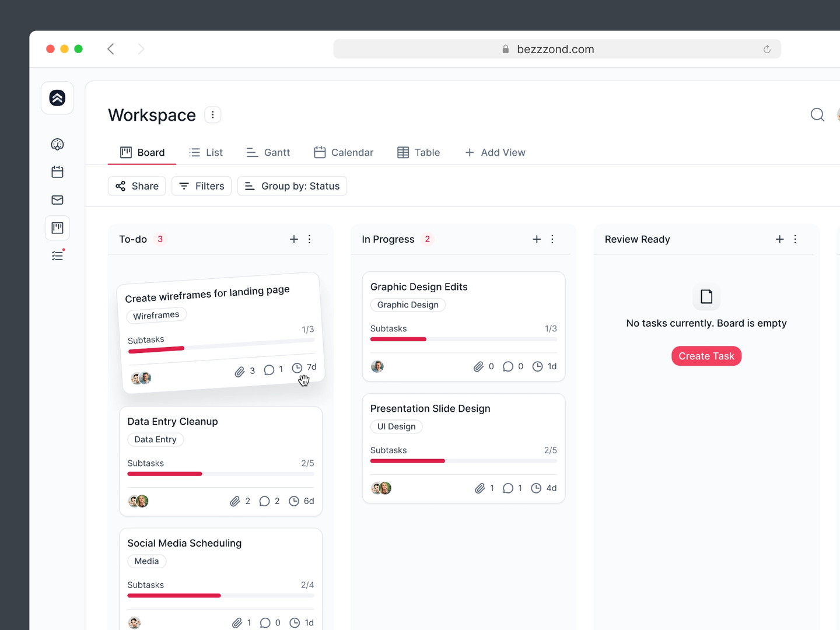Viewport: 840px width, 630px height.
Task: Click comment icon on Social Media Scheduling card
Action: click(265, 623)
